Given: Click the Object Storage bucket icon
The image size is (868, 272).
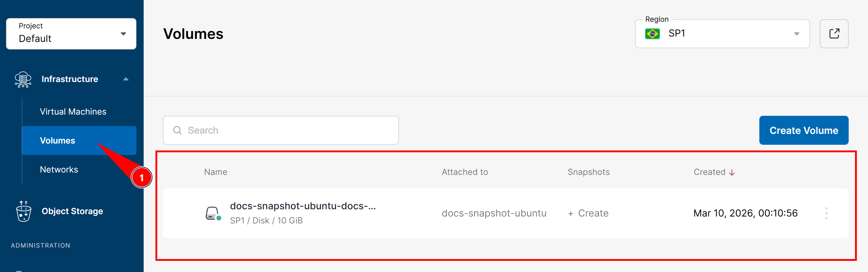Looking at the screenshot, I should (24, 211).
